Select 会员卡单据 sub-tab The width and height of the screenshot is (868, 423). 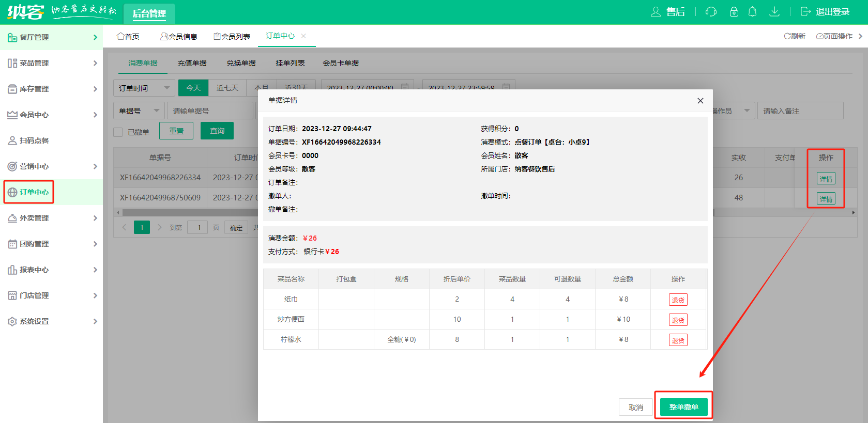tap(341, 63)
